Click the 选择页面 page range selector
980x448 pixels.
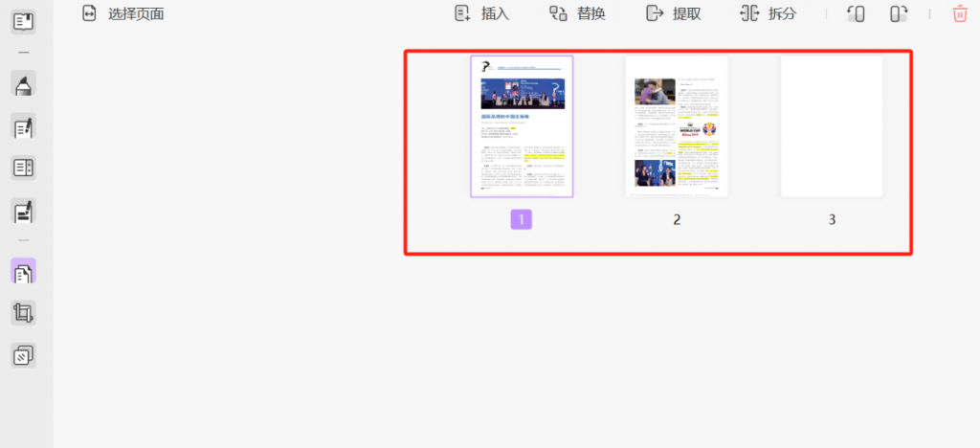(x=122, y=13)
